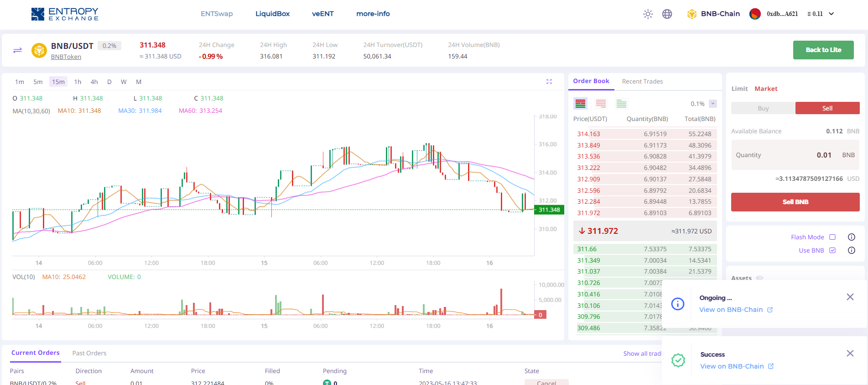Select 1h chart interval

tap(78, 82)
